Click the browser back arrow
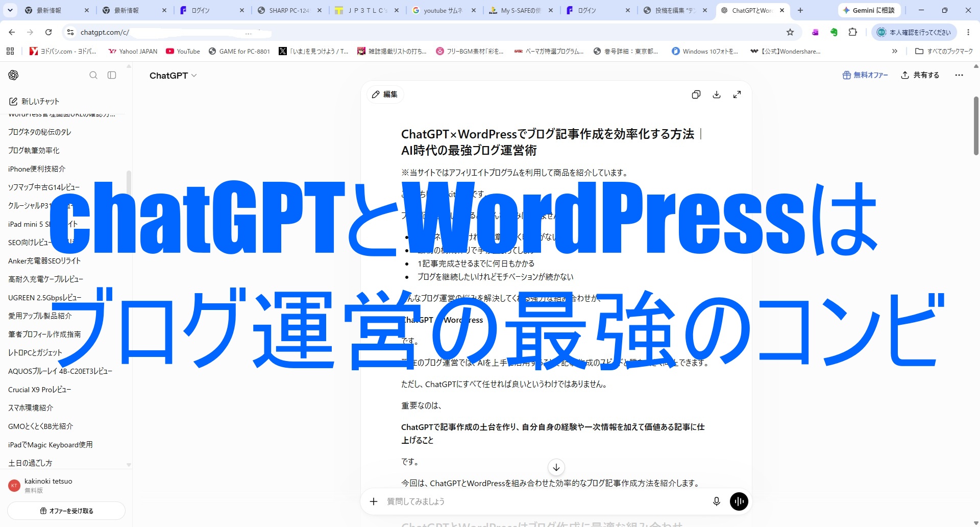 12,32
